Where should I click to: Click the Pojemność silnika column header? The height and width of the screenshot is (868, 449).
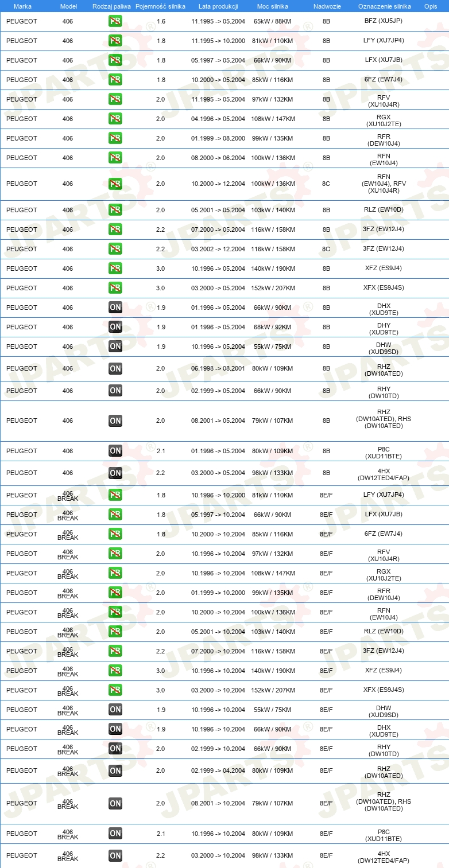tap(160, 6)
